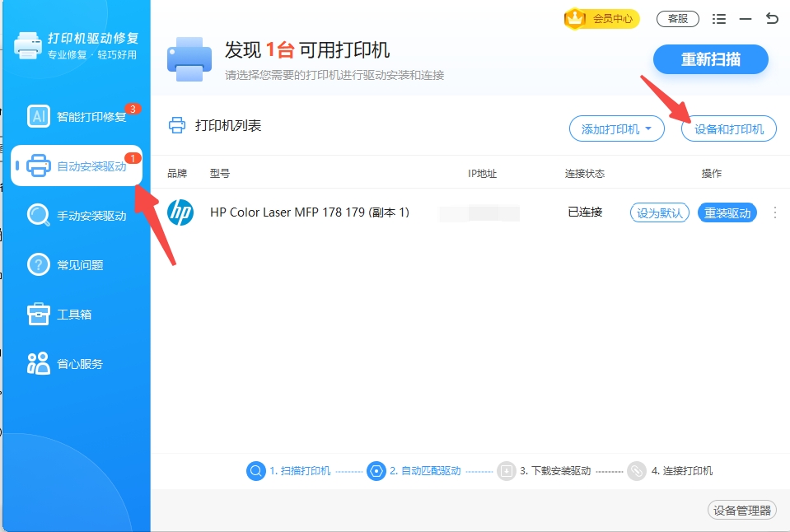
Task: Set the HP printer as default via 设为默认
Action: click(x=659, y=212)
